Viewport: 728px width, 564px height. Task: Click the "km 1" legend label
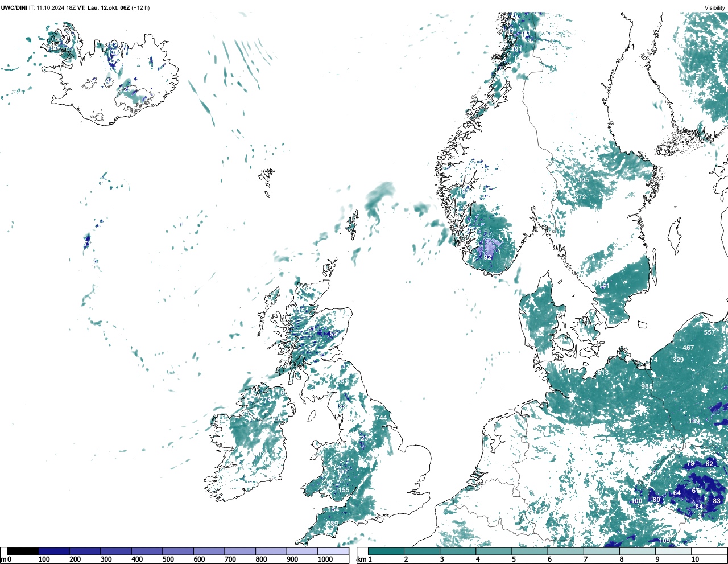pos(364,559)
